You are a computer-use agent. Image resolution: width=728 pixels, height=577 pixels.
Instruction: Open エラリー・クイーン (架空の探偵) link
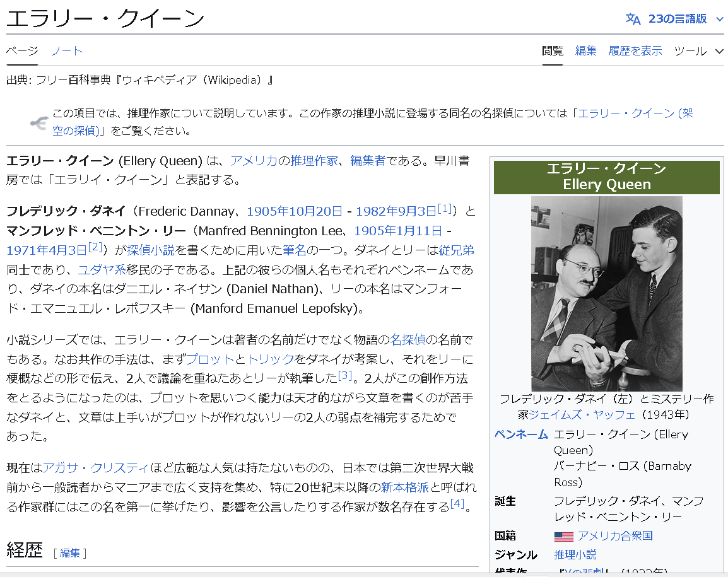(x=635, y=114)
